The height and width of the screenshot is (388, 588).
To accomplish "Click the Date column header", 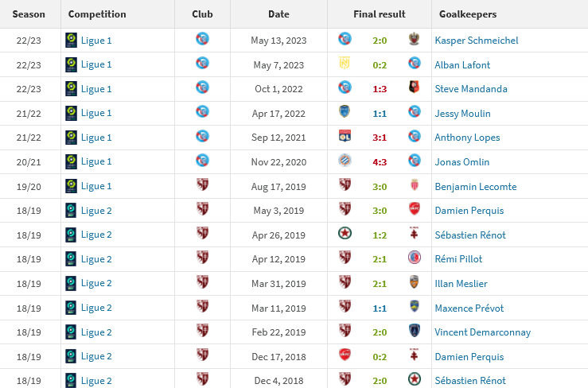I will (278, 14).
